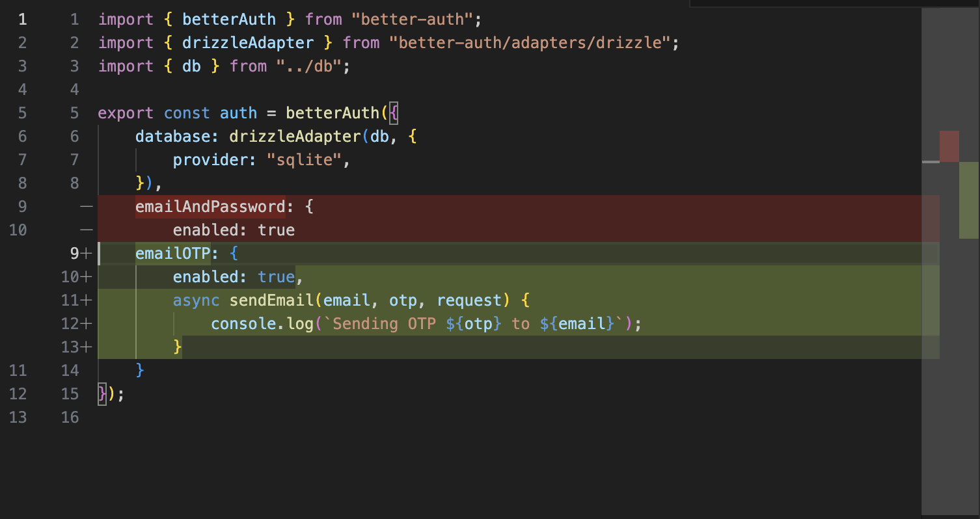
Task: Click the "better-auth" module string
Action: coord(412,20)
